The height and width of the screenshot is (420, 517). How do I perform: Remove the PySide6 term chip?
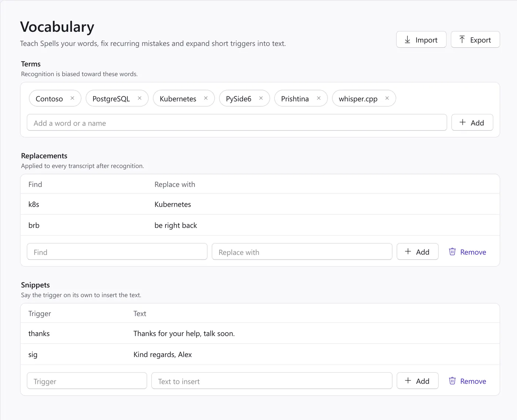tap(261, 98)
